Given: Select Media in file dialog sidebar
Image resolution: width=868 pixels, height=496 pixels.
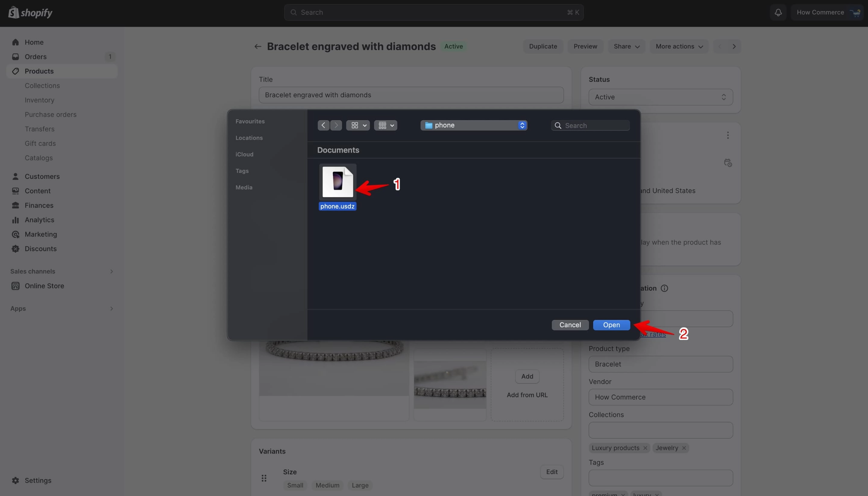Looking at the screenshot, I should tap(244, 187).
